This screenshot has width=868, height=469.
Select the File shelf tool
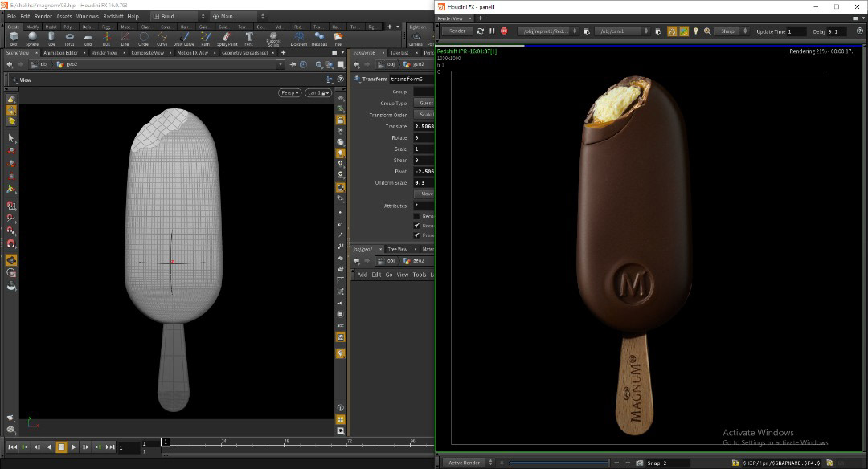[338, 39]
